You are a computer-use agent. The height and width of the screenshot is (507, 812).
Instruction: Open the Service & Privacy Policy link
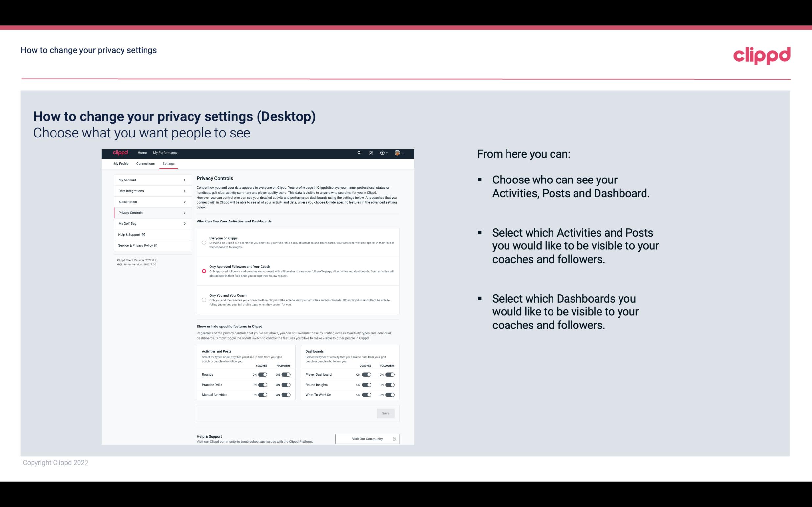click(x=137, y=245)
